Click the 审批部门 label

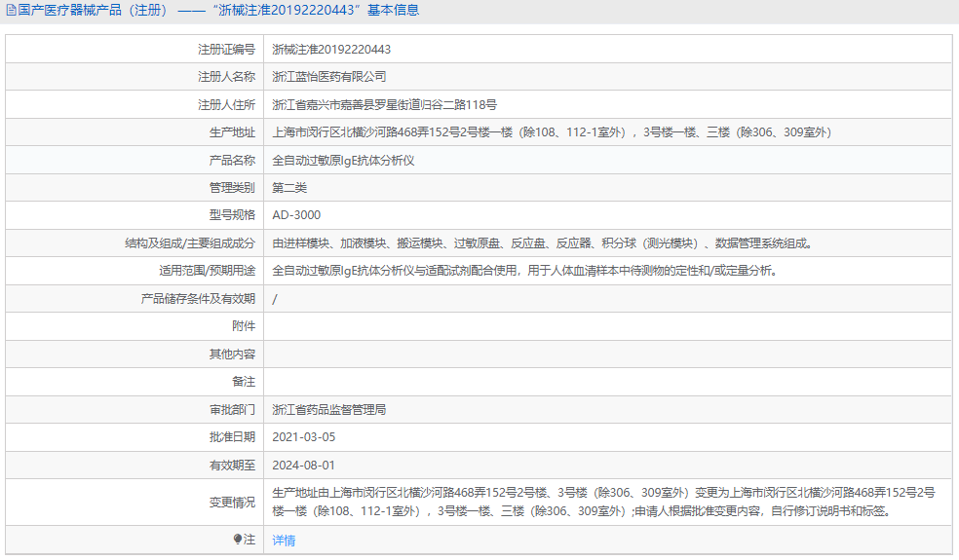click(232, 410)
